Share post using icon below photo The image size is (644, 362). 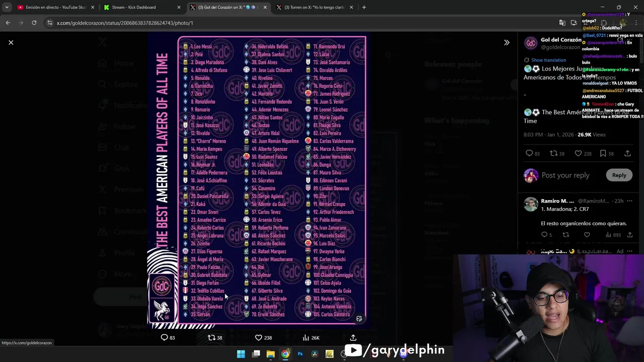353,337
